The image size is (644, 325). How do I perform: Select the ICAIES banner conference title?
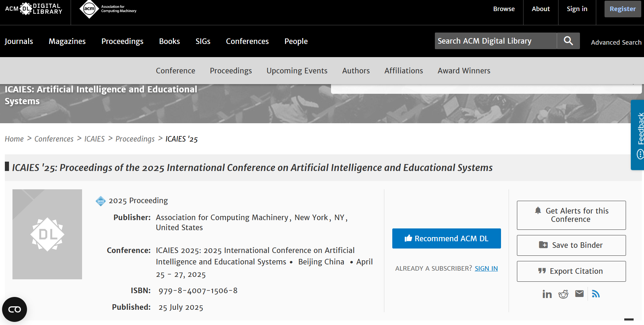pos(101,95)
